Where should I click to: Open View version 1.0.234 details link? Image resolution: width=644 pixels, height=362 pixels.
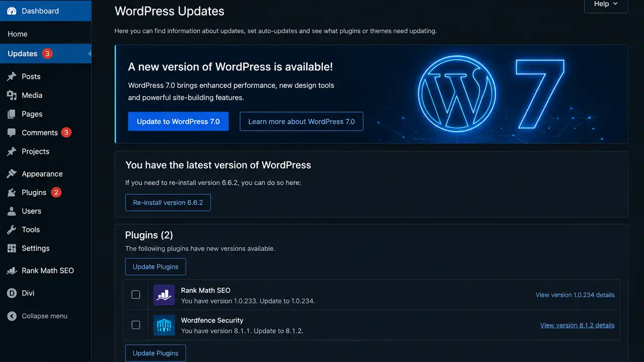(x=575, y=295)
